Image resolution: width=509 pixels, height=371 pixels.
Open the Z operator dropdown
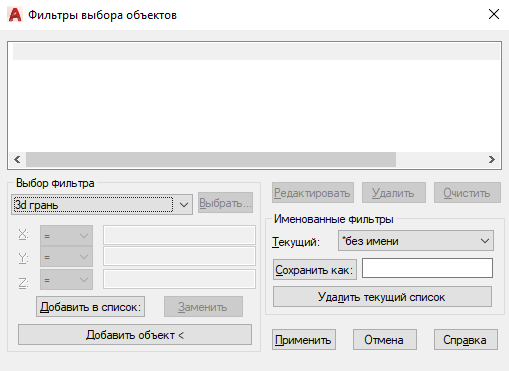(x=66, y=280)
